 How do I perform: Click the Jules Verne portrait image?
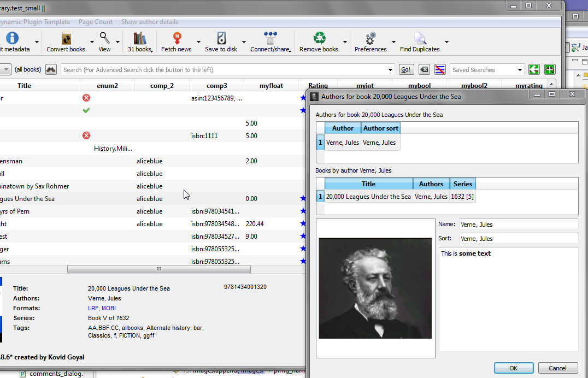click(x=375, y=288)
